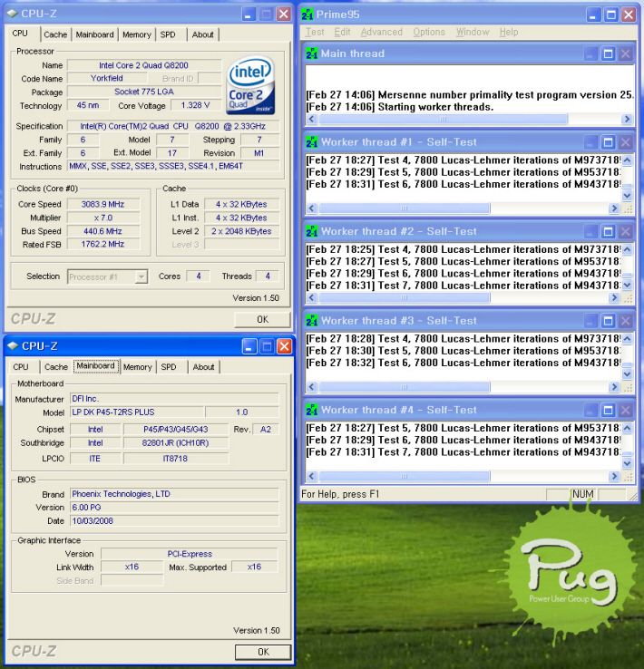Click Main thread scroll left arrow

pos(311,119)
